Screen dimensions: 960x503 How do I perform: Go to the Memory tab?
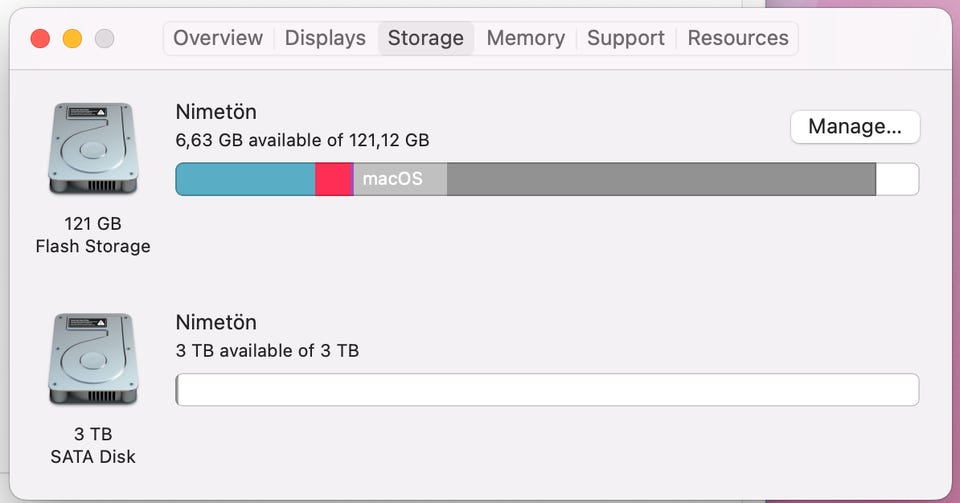tap(525, 38)
